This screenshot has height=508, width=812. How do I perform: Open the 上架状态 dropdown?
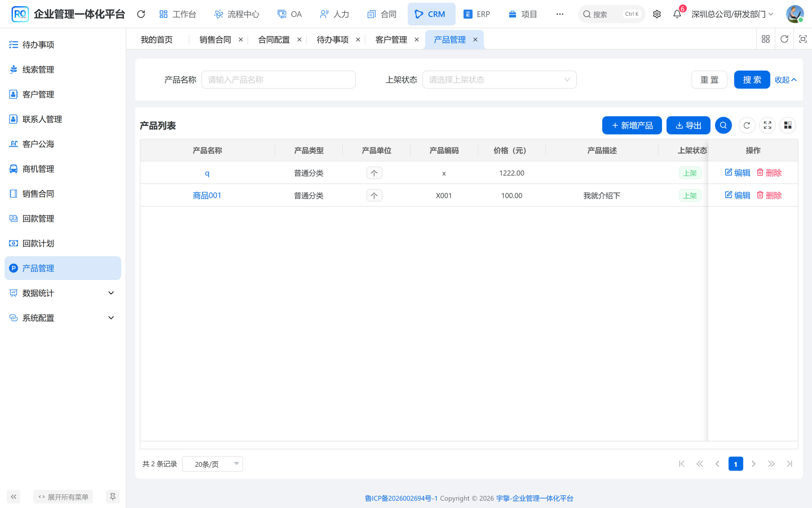click(499, 80)
